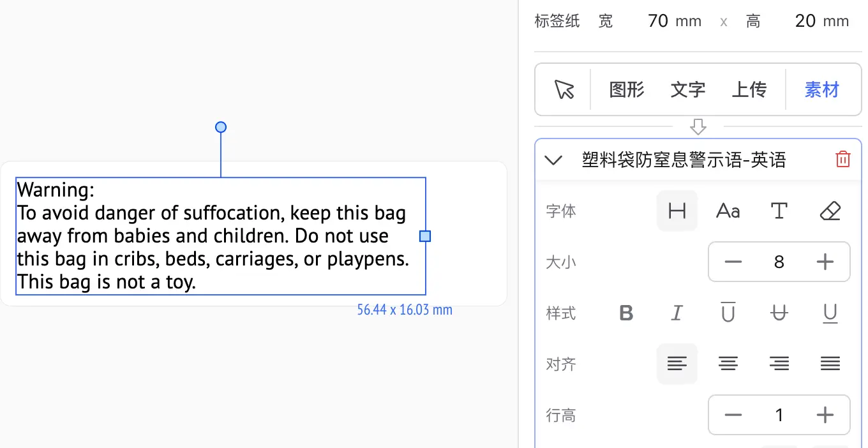Click the eraser clear-format icon

click(x=830, y=211)
